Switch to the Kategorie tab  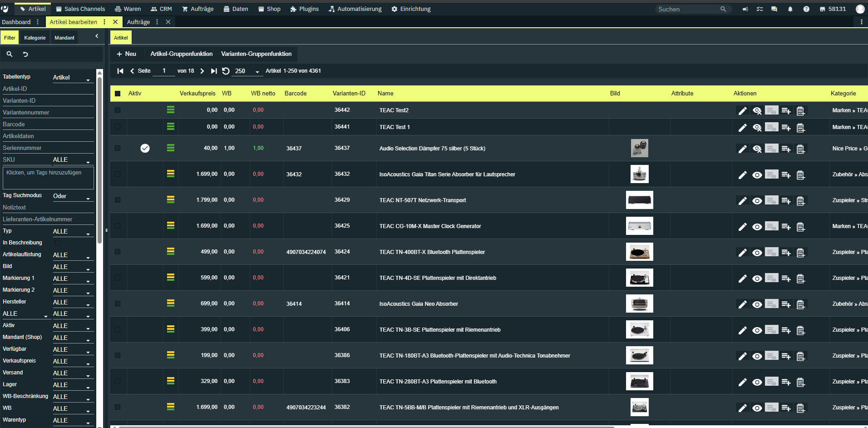coord(35,38)
